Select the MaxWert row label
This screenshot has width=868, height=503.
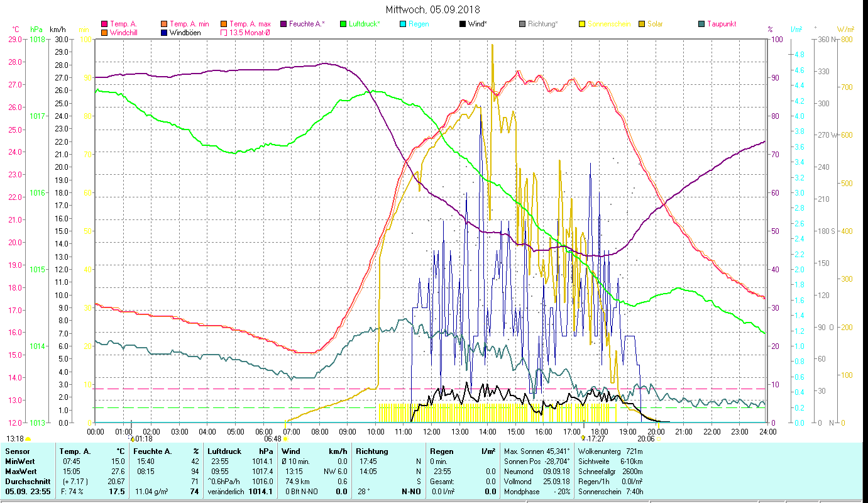point(21,472)
